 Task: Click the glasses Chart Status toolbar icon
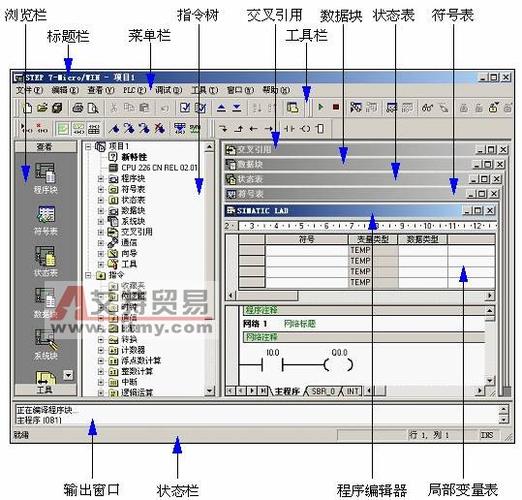pyautogui.click(x=427, y=108)
